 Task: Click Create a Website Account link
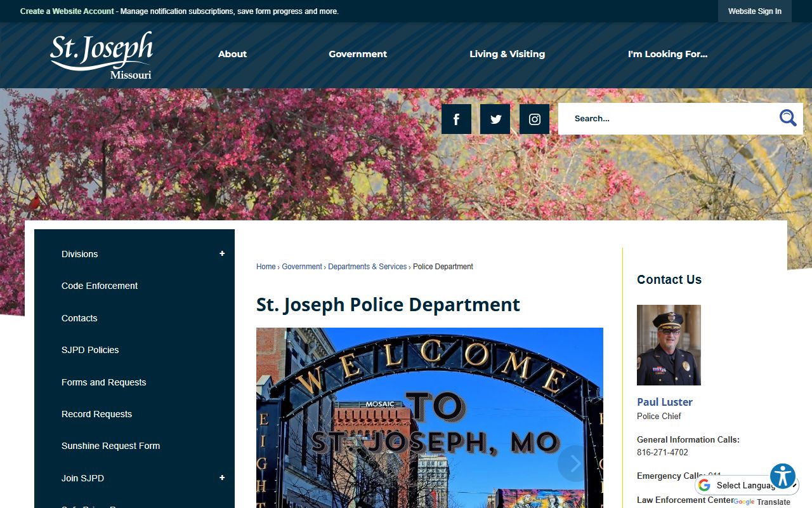coord(67,11)
